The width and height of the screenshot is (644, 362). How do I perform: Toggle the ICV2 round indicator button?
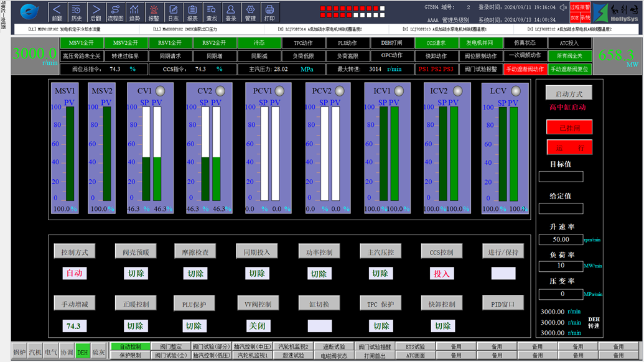[x=457, y=91]
